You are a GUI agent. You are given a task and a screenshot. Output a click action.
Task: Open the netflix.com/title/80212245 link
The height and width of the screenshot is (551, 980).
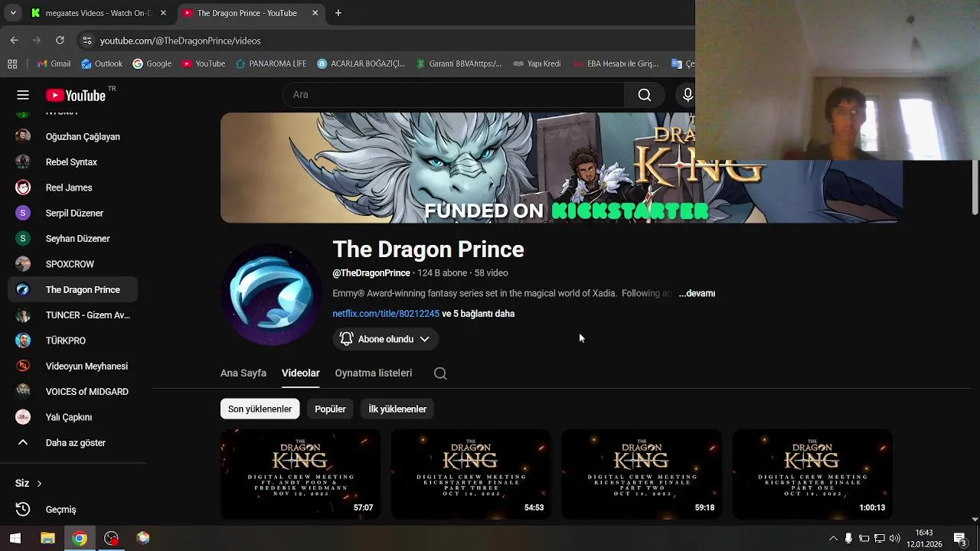(x=386, y=314)
